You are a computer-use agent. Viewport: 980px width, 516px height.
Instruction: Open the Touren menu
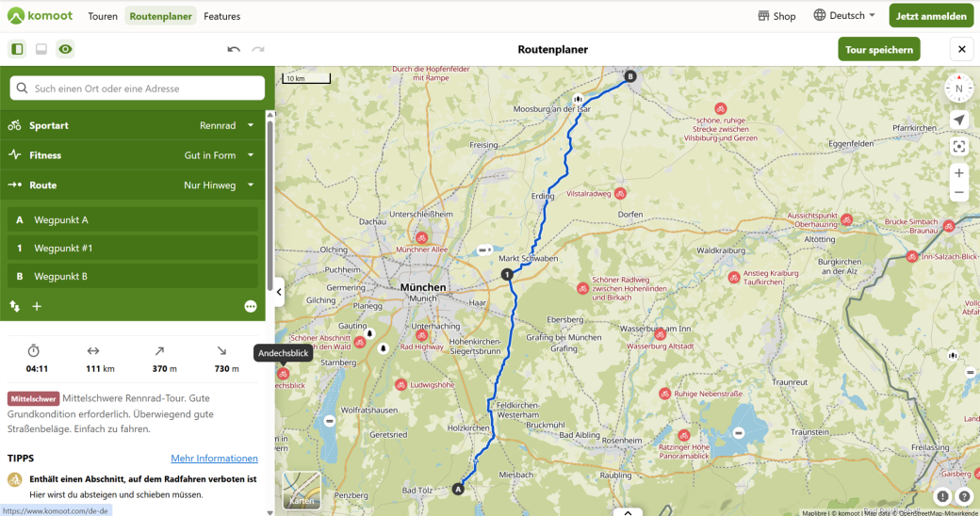pyautogui.click(x=103, y=16)
